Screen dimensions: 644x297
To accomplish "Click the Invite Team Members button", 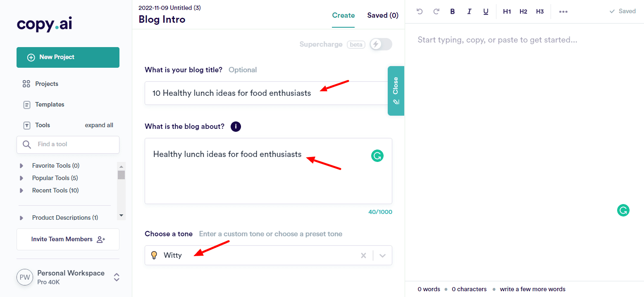I will (x=68, y=239).
